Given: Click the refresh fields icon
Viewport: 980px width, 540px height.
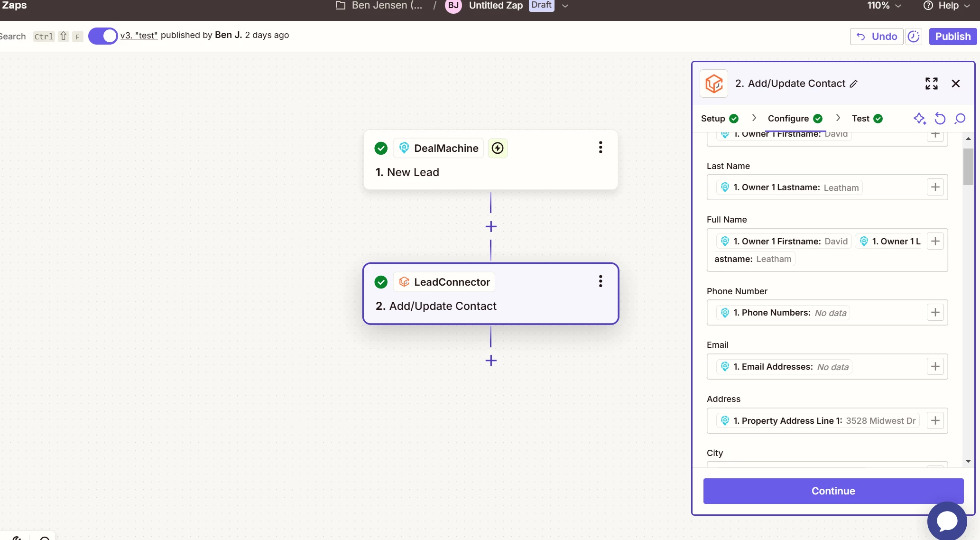Looking at the screenshot, I should [940, 119].
